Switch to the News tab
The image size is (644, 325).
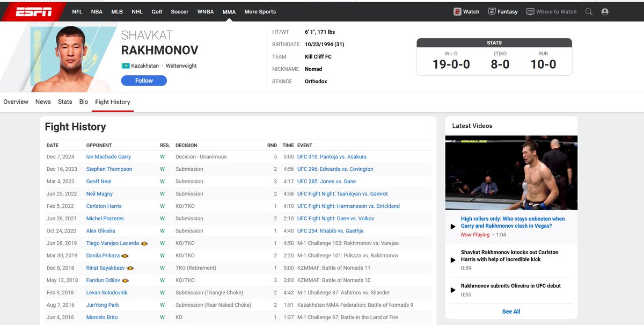tap(43, 102)
